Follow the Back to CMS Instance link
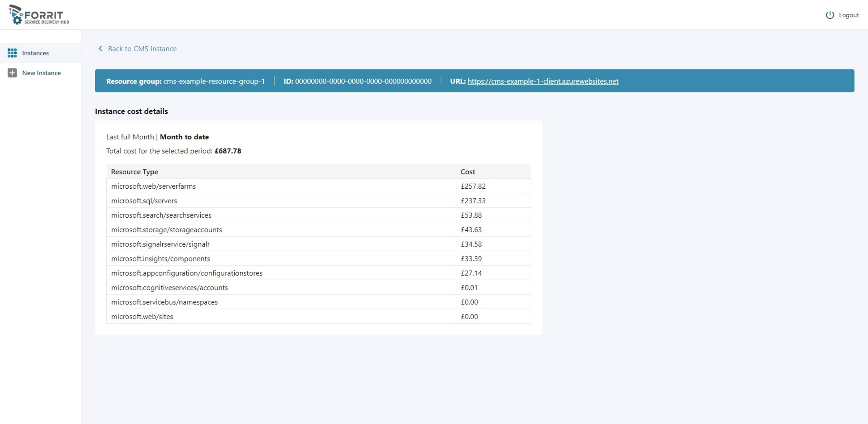Screen dimensions: 868x424 (142, 49)
